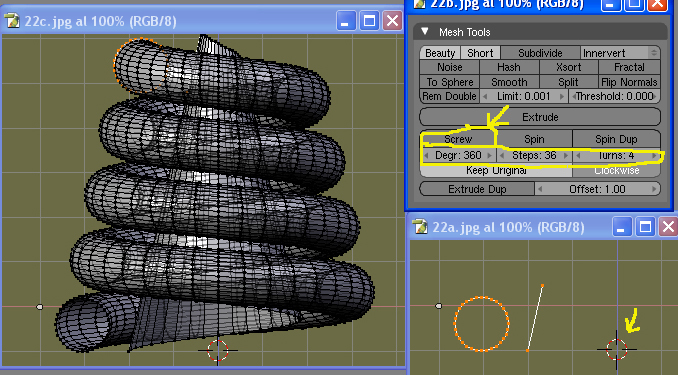The height and width of the screenshot is (375, 678).
Task: Click the Screw button
Action: [458, 139]
